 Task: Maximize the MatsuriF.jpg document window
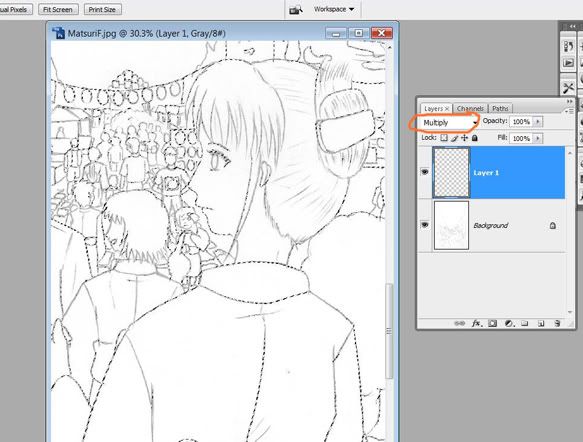point(358,33)
